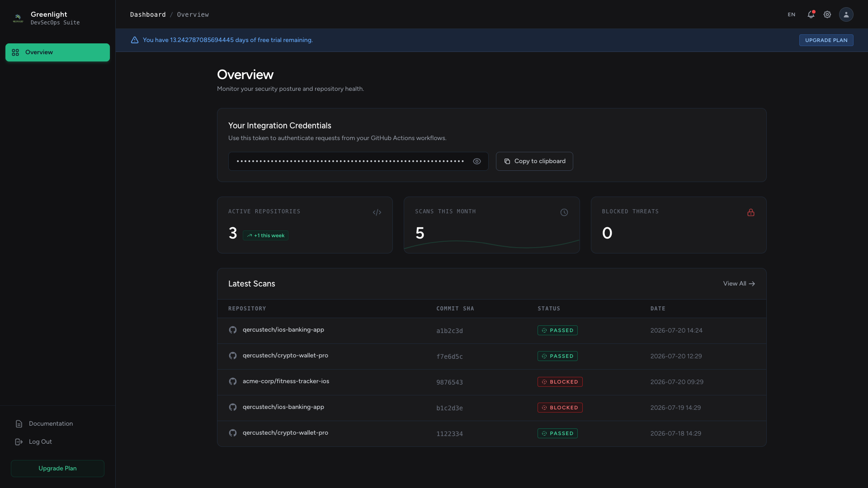Click the REPOSITORY column header
Image resolution: width=868 pixels, height=488 pixels.
point(247,309)
